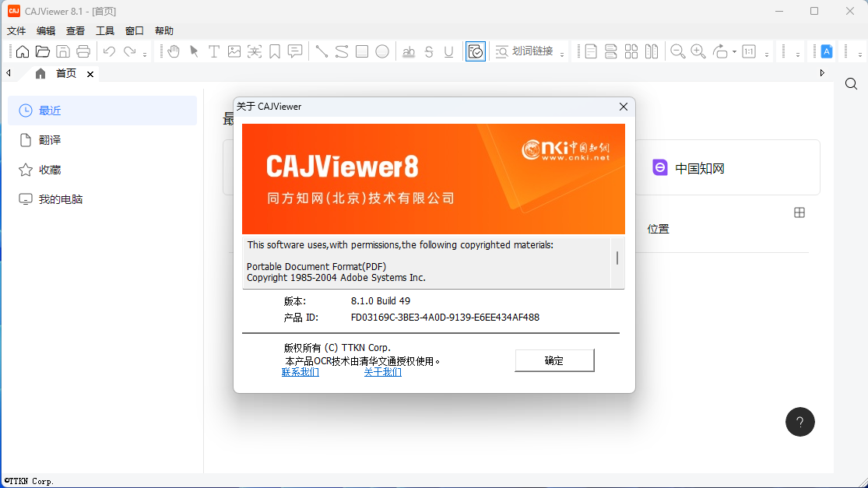The image size is (868, 488).
Task: Open the 编辑 menu
Action: (x=46, y=31)
